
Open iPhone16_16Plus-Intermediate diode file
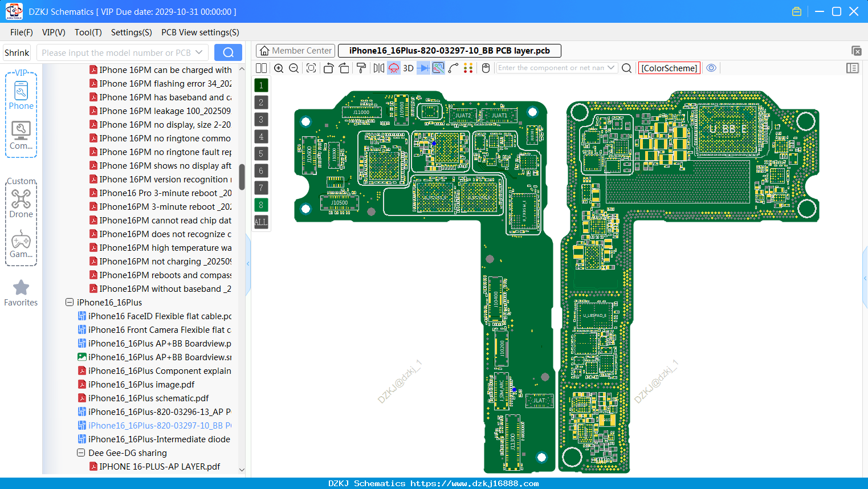[154, 439]
